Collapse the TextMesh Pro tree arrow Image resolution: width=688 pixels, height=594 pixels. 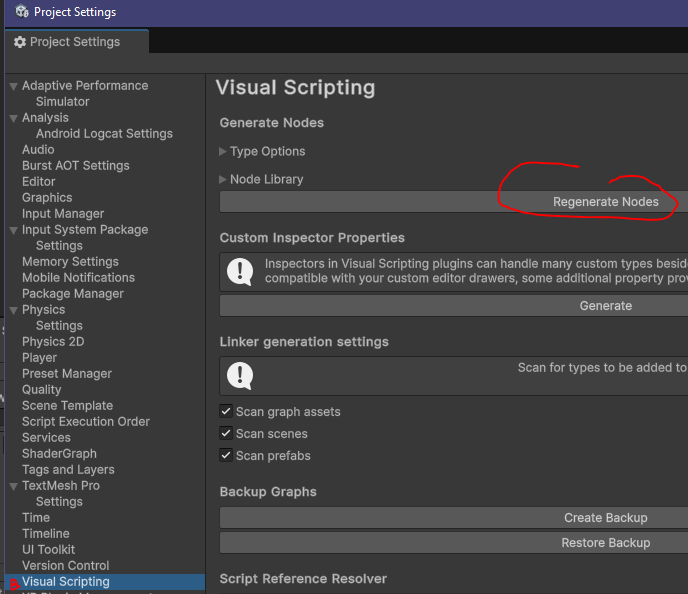pyautogui.click(x=13, y=486)
